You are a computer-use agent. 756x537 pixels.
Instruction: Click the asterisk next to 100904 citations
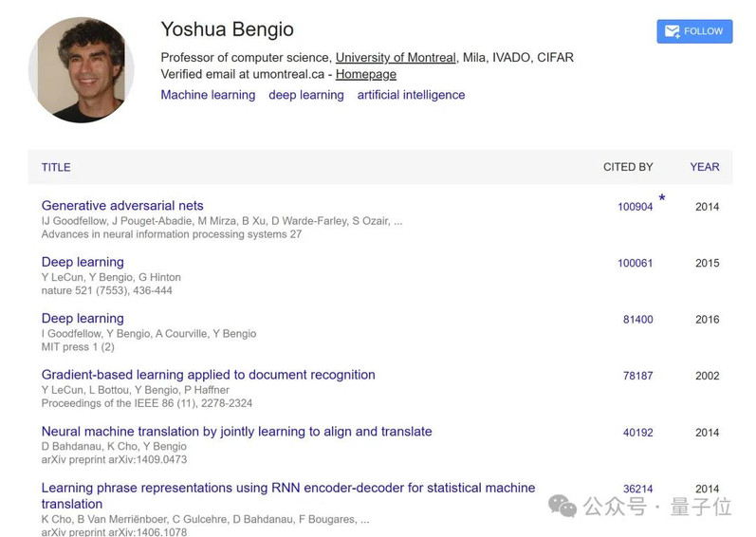click(662, 198)
